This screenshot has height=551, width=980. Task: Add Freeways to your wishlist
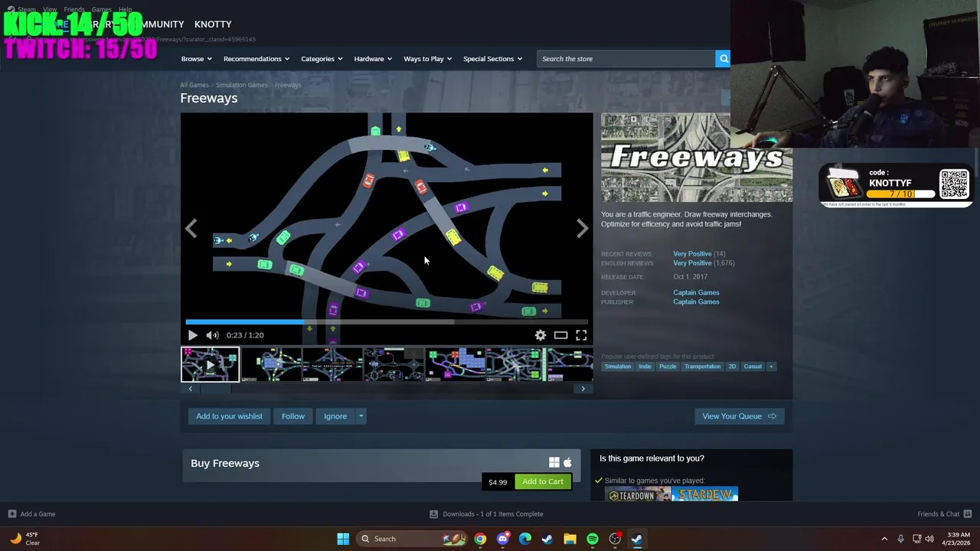(229, 416)
